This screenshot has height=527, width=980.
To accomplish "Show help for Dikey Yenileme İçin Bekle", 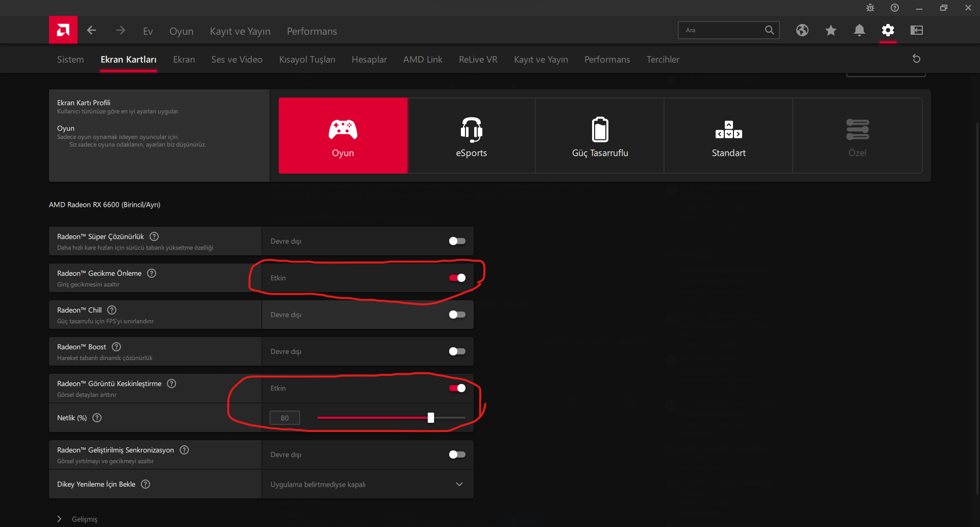I will (145, 484).
